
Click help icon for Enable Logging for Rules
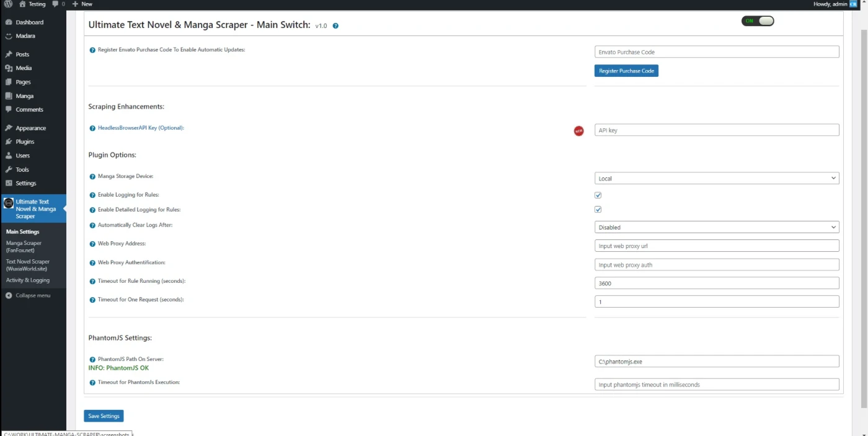click(x=92, y=195)
